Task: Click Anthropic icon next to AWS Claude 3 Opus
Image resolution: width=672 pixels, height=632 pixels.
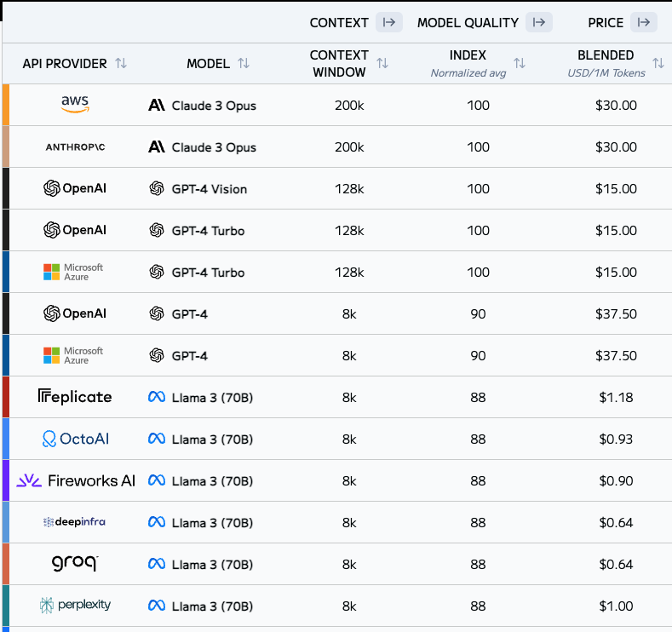Action: (157, 105)
